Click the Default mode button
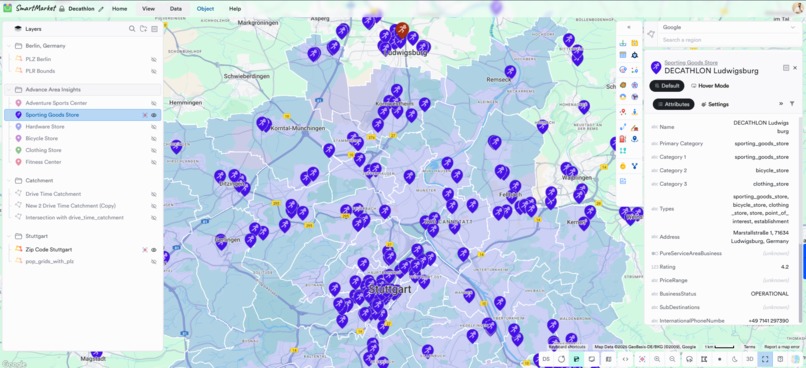This screenshot has width=806, height=368. 667,85
